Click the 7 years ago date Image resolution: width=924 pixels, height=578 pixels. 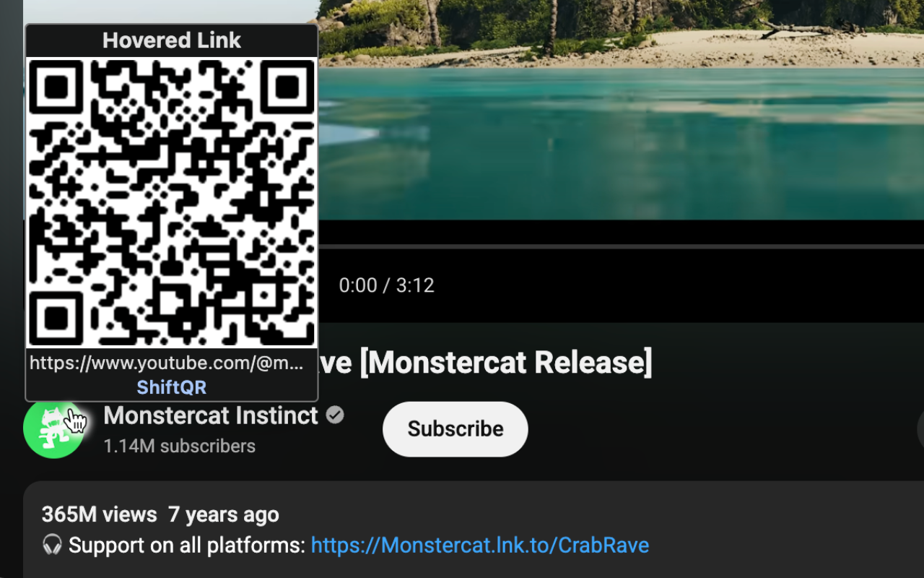point(224,514)
